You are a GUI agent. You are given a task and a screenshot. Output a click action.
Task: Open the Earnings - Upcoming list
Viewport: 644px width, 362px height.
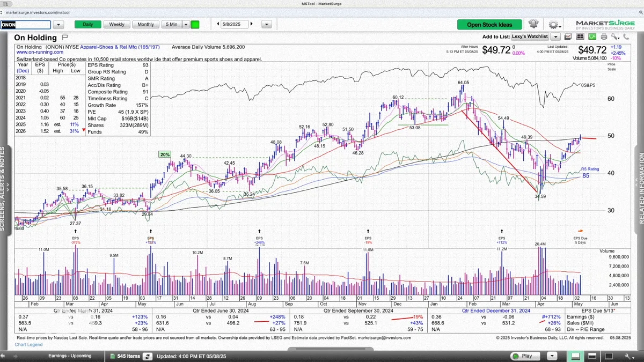[70, 356]
